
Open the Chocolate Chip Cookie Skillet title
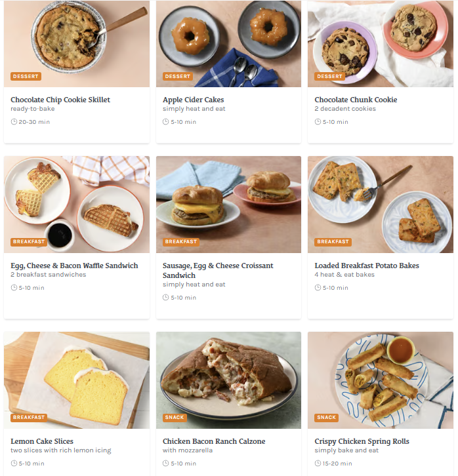click(x=60, y=100)
